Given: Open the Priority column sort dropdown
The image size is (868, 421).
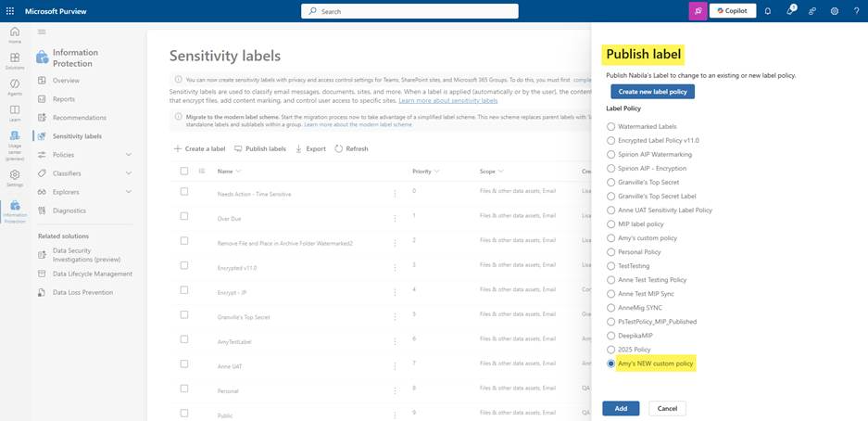Looking at the screenshot, I should pyautogui.click(x=436, y=172).
